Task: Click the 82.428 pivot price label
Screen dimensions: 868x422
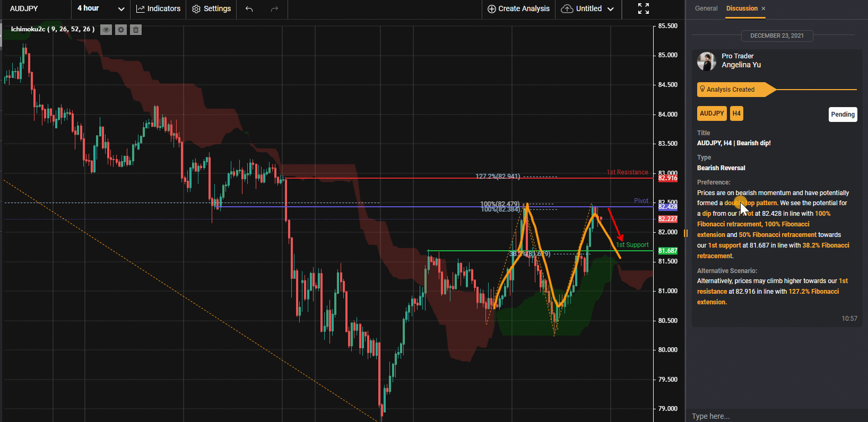Action: point(667,207)
